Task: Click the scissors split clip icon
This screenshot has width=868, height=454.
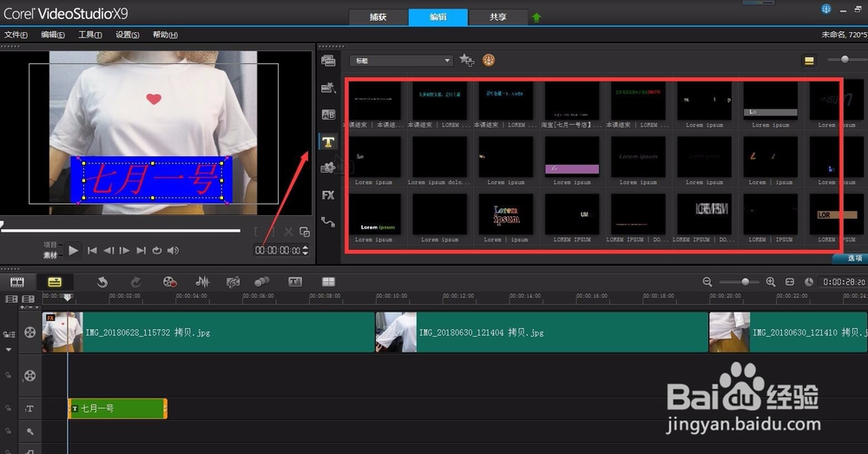Action: (288, 232)
